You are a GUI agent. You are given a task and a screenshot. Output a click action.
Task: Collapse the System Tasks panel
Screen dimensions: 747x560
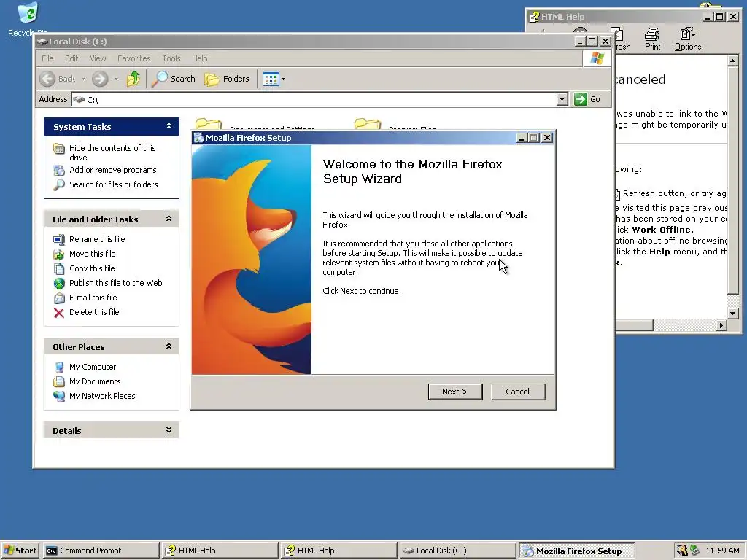169,126
